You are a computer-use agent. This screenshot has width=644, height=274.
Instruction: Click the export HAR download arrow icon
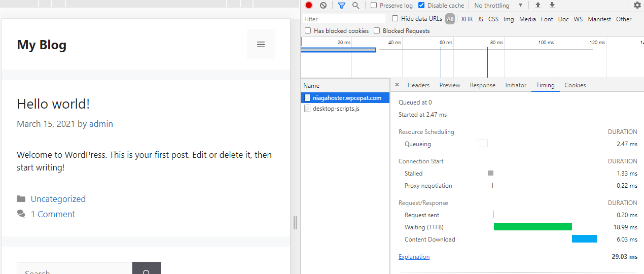tap(552, 6)
